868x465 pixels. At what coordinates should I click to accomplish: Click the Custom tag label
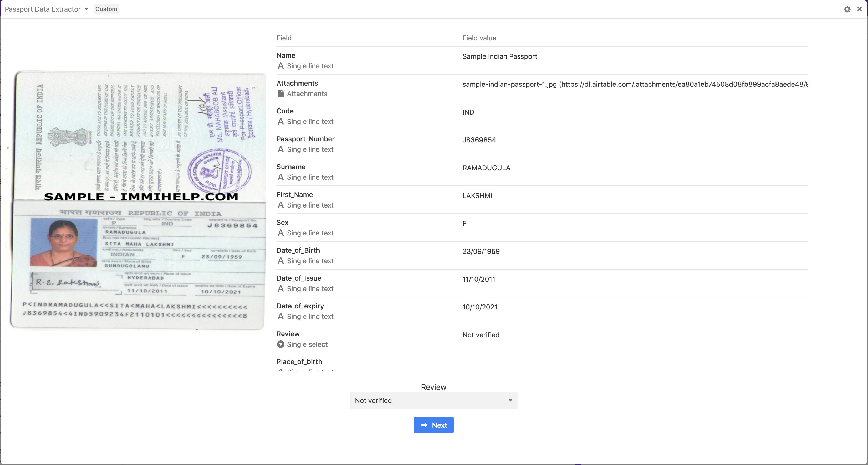[106, 9]
